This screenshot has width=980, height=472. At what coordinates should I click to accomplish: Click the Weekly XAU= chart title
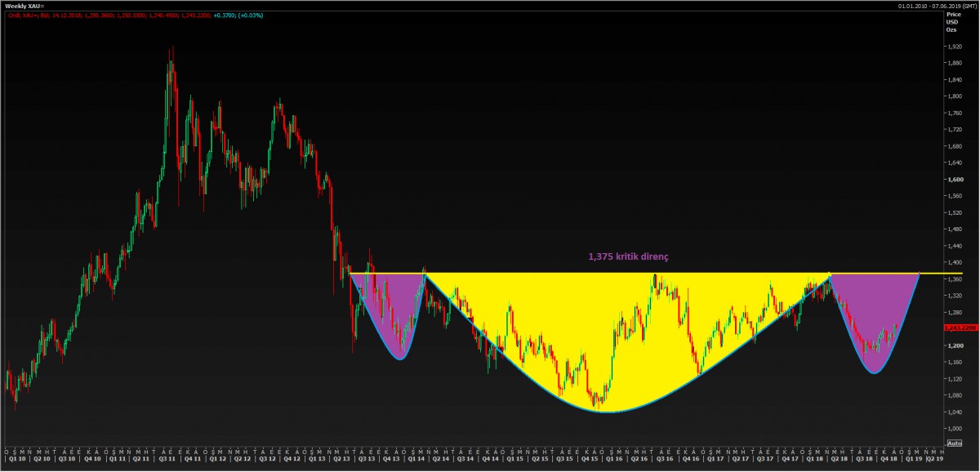(25, 6)
